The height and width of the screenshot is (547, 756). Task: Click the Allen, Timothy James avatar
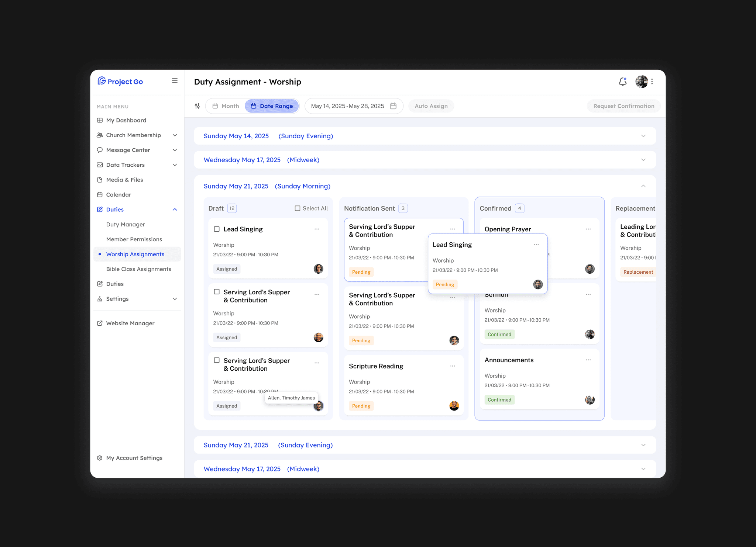click(x=318, y=406)
